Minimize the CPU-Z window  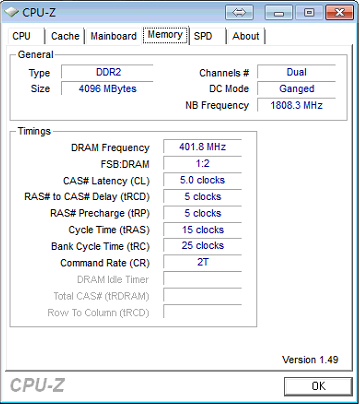[279, 13]
